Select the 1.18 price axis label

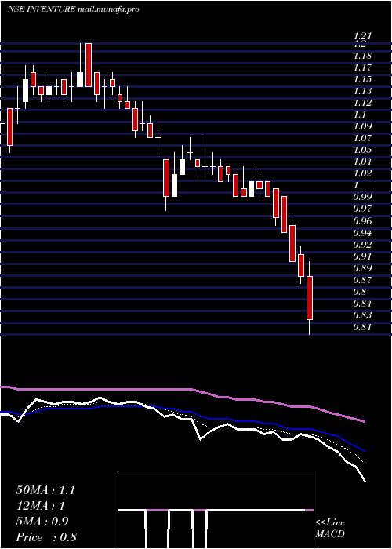pyautogui.click(x=362, y=56)
